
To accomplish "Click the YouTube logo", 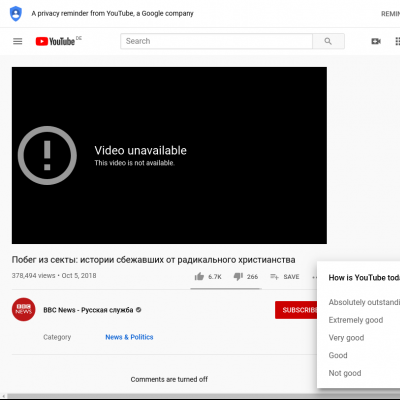I will [55, 41].
